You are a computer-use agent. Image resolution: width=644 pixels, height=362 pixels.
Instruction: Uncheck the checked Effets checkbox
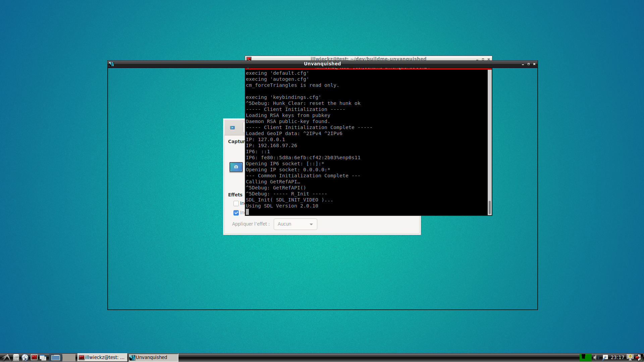pos(236,213)
